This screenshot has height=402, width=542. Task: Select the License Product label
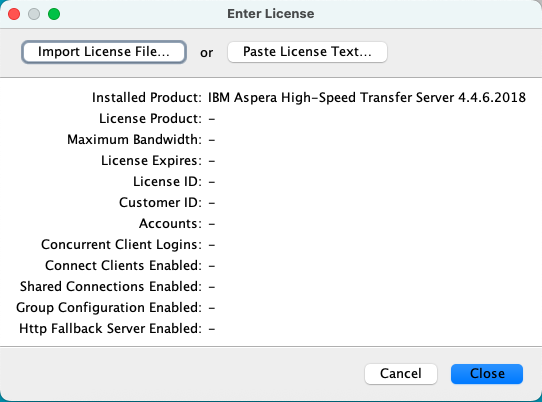tap(150, 119)
